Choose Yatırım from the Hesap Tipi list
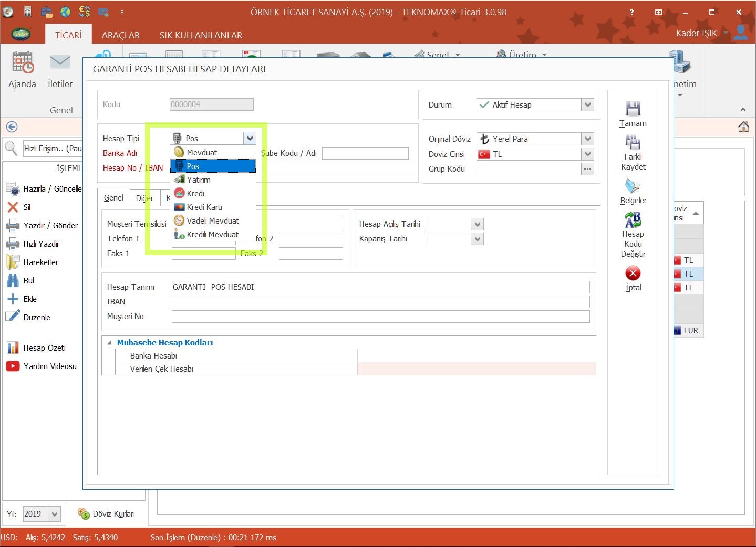This screenshot has width=756, height=547. 213,180
